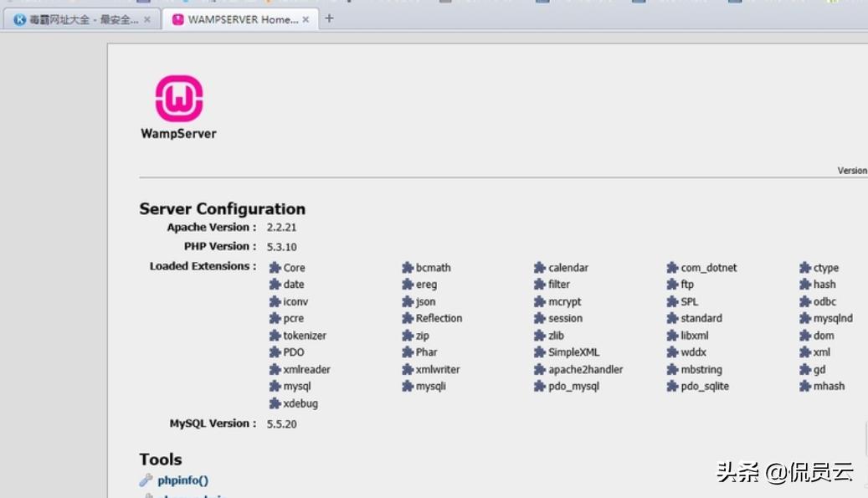Click the MySQL version value 5.5.20
The image size is (868, 498).
281,424
